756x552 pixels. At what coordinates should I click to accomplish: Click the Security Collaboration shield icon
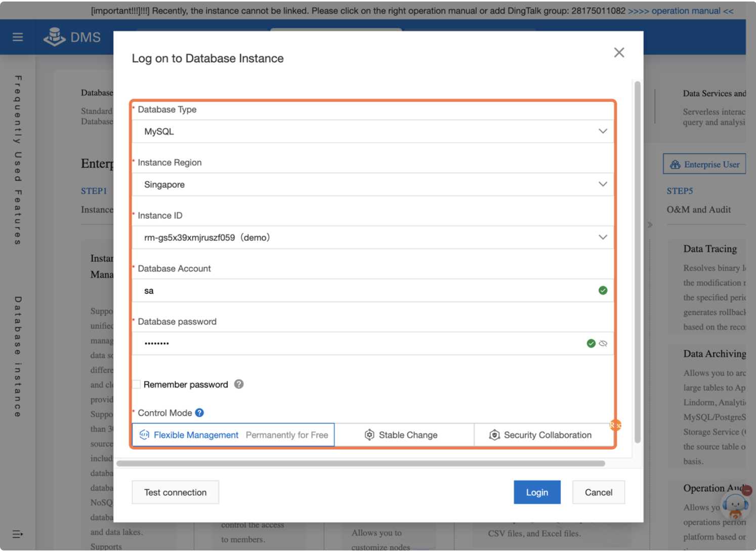coord(494,435)
